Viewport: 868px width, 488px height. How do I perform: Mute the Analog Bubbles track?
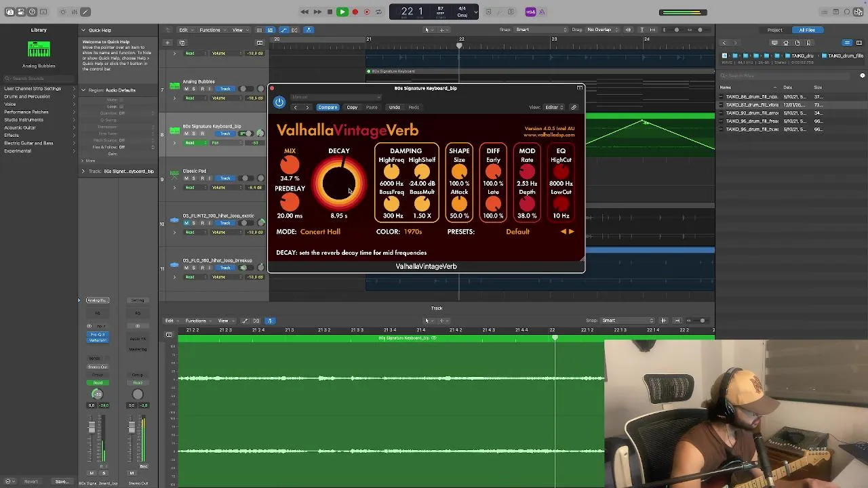pyautogui.click(x=186, y=89)
